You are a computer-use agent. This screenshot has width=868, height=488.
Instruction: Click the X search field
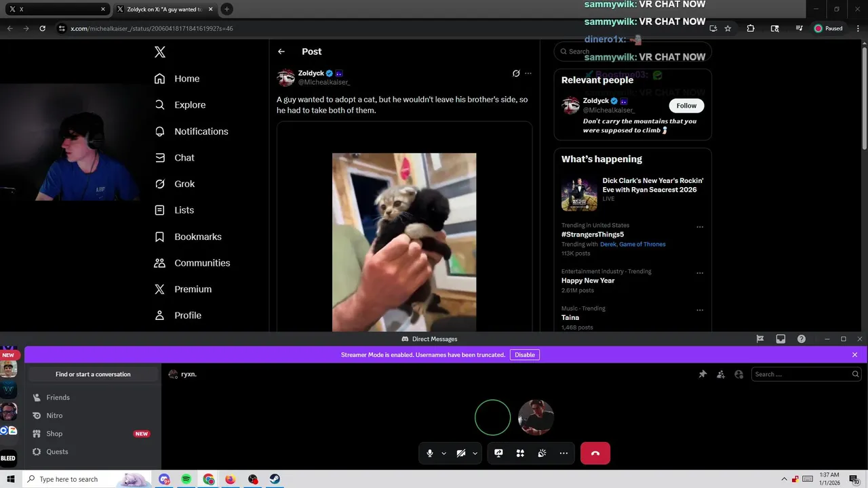633,52
